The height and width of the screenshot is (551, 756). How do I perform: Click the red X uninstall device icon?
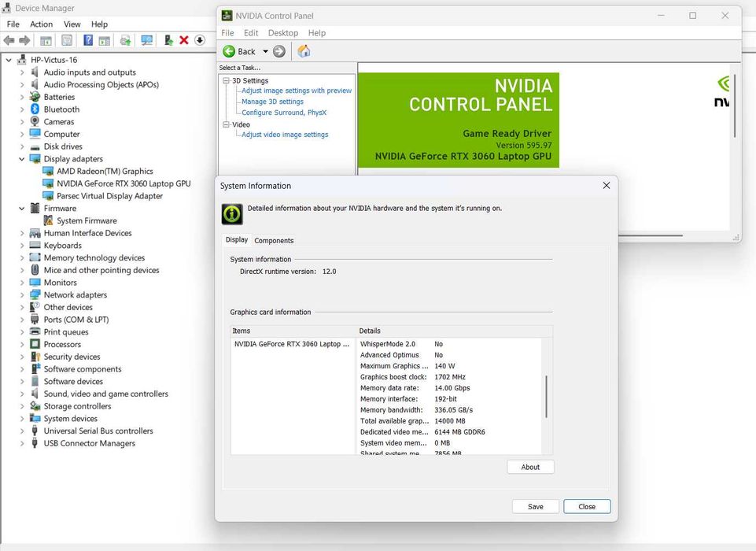click(184, 40)
